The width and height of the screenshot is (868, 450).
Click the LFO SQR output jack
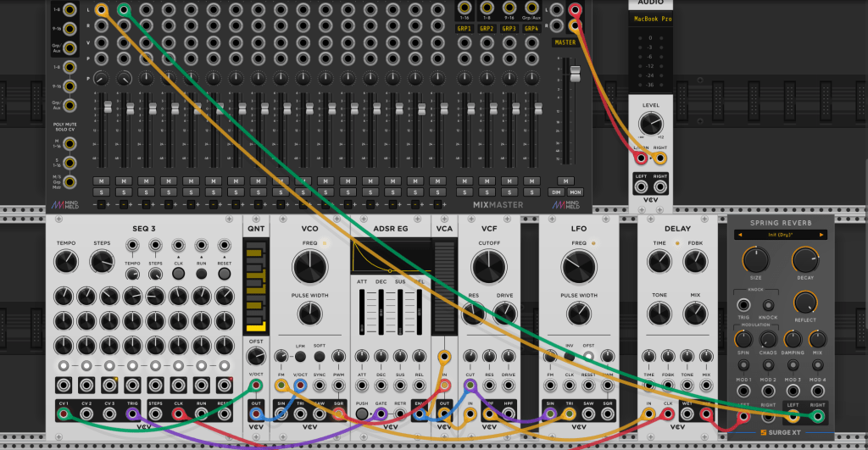607,414
